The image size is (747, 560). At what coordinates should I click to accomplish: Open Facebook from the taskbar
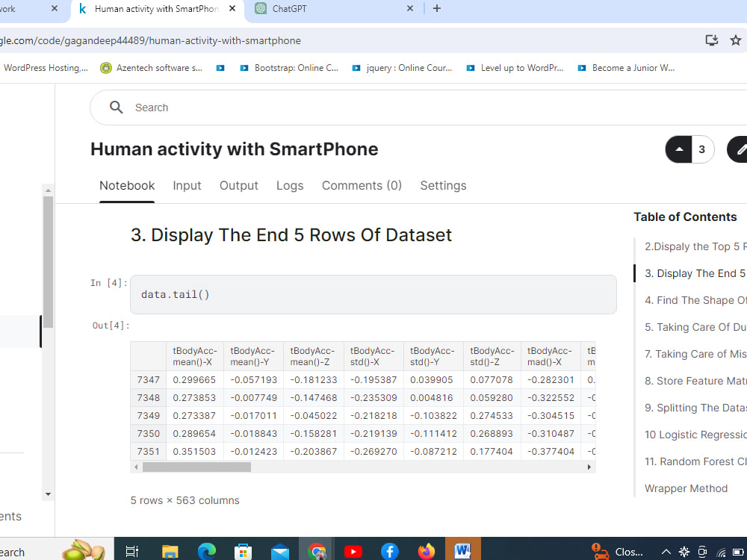(x=390, y=552)
